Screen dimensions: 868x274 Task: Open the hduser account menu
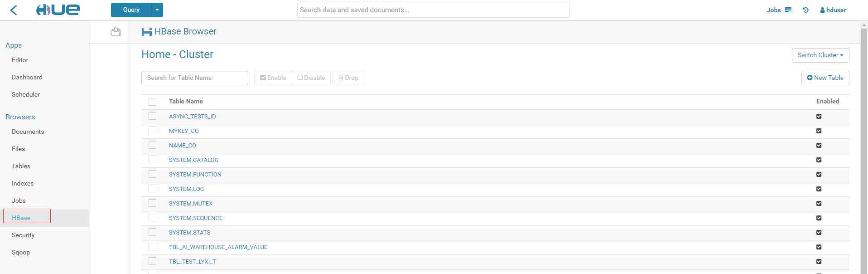click(833, 10)
